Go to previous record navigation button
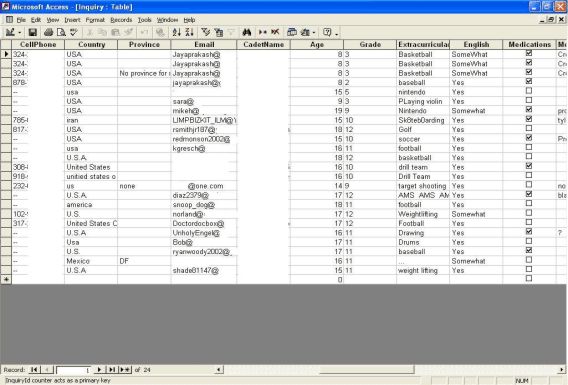The height and width of the screenshot is (385, 568). pos(47,370)
